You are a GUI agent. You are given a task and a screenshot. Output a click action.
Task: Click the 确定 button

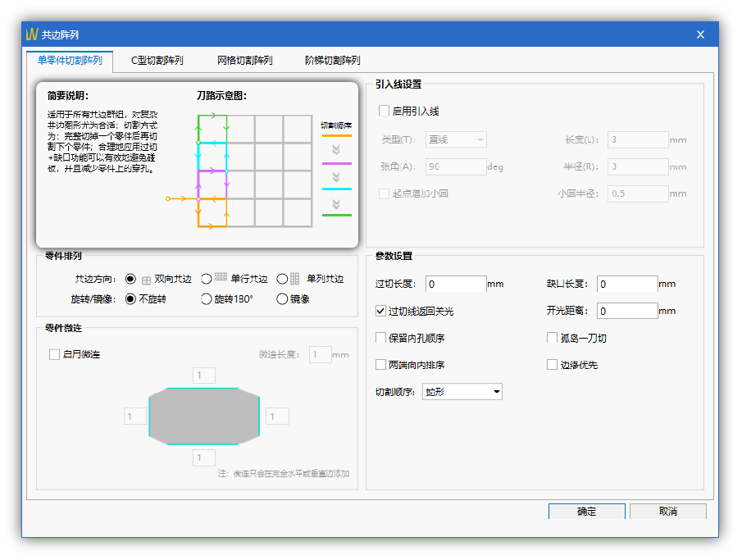(x=586, y=512)
